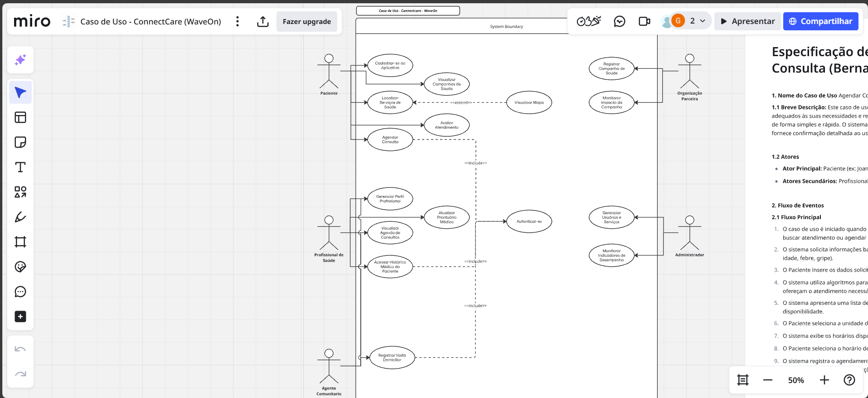The image size is (868, 398).
Task: Zoom out with the minus button
Action: [767, 380]
